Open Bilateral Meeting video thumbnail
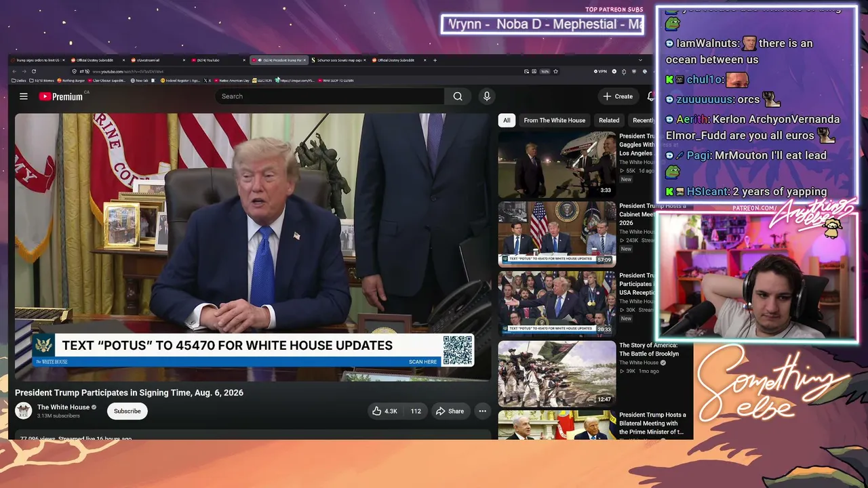The width and height of the screenshot is (868, 488). click(x=557, y=425)
